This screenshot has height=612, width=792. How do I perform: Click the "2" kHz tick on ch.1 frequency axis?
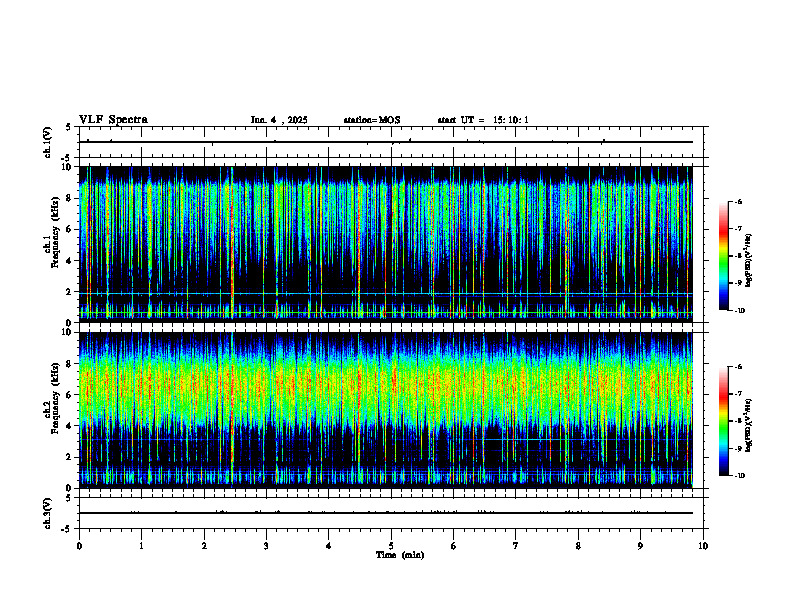coord(71,292)
